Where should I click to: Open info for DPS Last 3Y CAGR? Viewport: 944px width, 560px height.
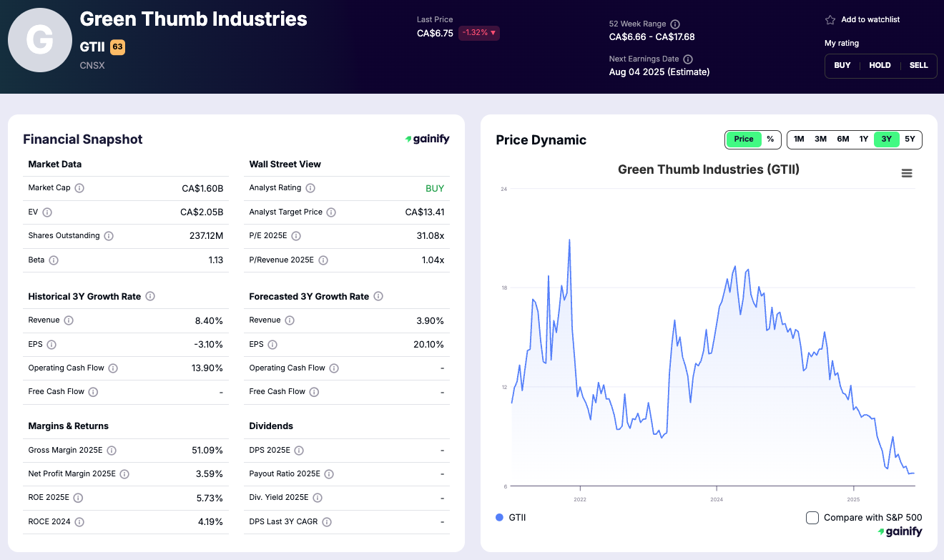327,522
